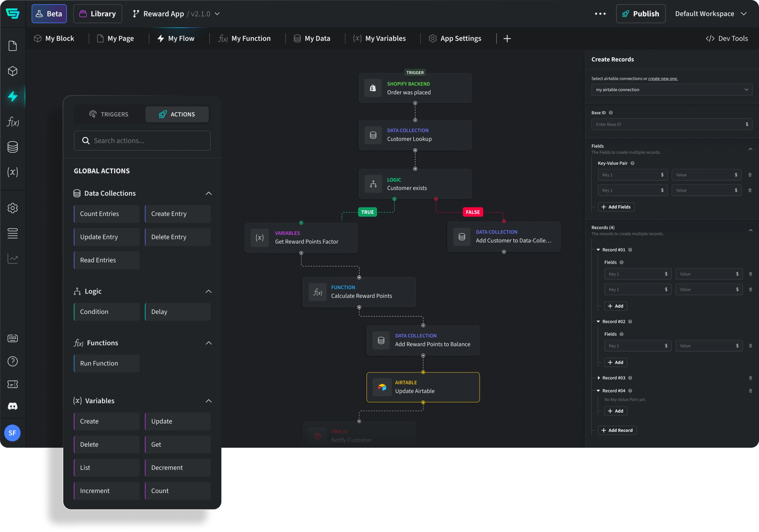
Task: Click the plus icon to add tab
Action: tap(507, 39)
